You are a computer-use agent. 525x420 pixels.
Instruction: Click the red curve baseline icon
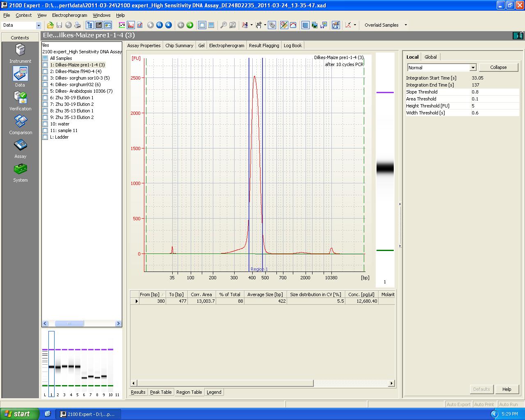[x=293, y=25]
